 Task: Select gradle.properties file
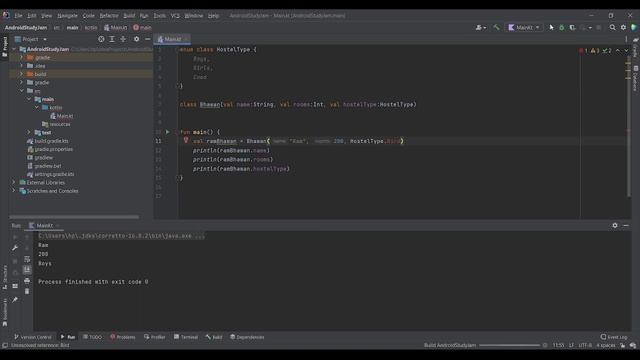pos(50,149)
